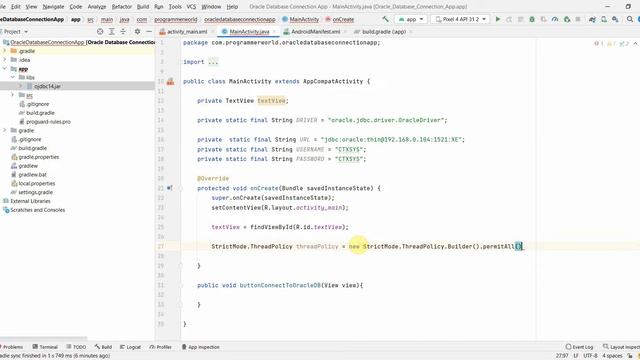Viewport: 640px width, 360px height.
Task: Click the MainActivity breadcrumb in navigation bar
Action: (300, 19)
